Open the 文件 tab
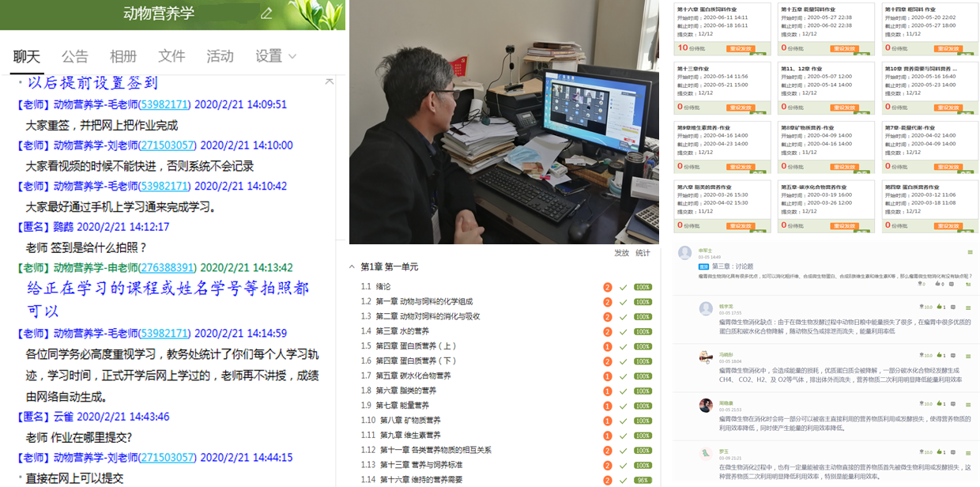The height and width of the screenshot is (487, 980). pyautogui.click(x=171, y=56)
